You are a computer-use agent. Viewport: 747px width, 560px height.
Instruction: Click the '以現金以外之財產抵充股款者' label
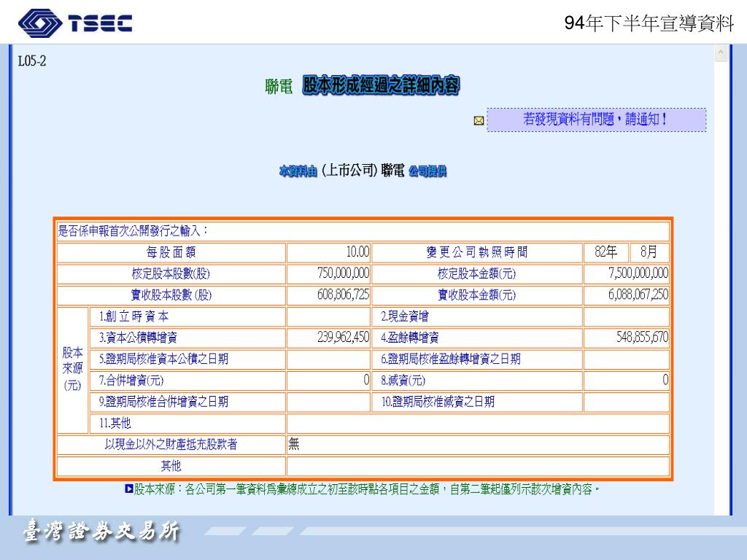171,445
